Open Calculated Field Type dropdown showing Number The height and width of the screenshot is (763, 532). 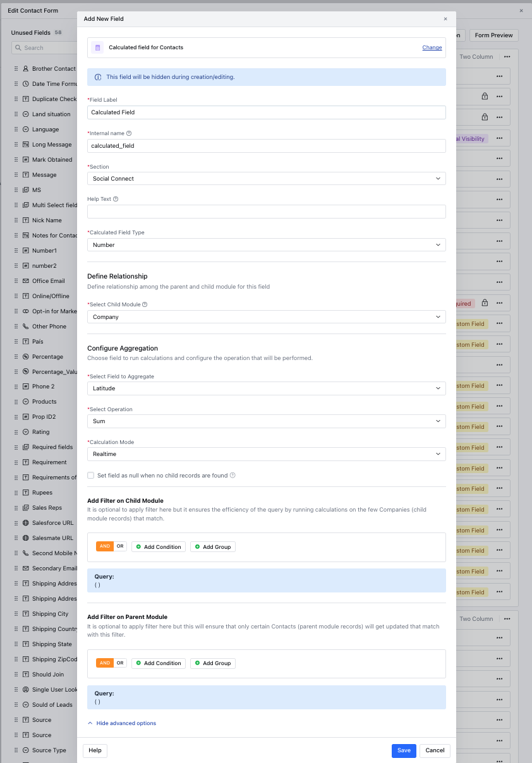267,244
